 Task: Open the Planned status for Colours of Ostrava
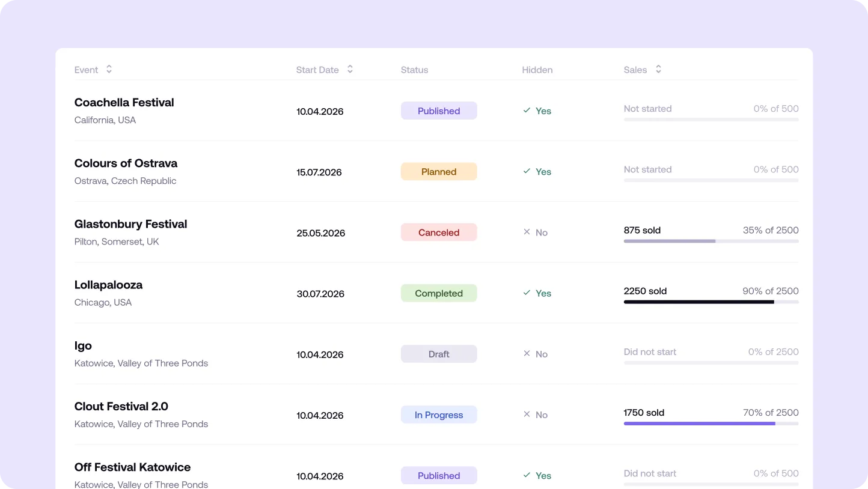(x=439, y=171)
